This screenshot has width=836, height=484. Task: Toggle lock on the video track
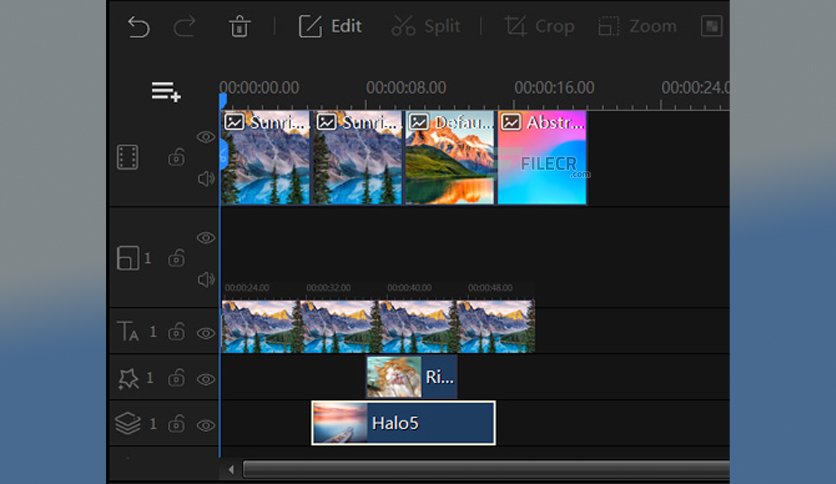pyautogui.click(x=176, y=157)
